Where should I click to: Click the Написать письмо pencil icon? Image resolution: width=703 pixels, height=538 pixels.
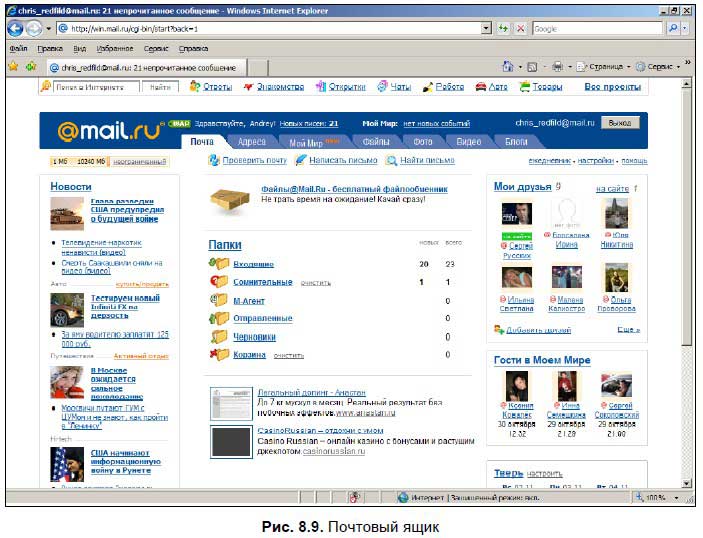point(300,160)
